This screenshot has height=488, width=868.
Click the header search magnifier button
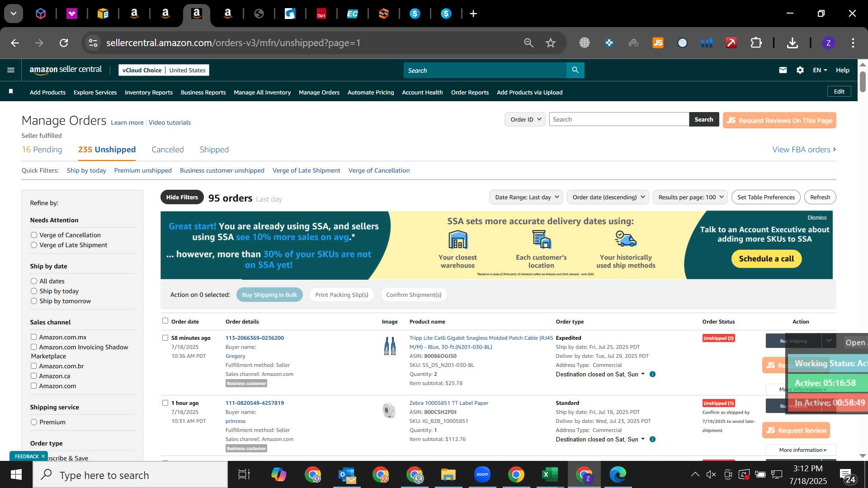click(x=575, y=70)
